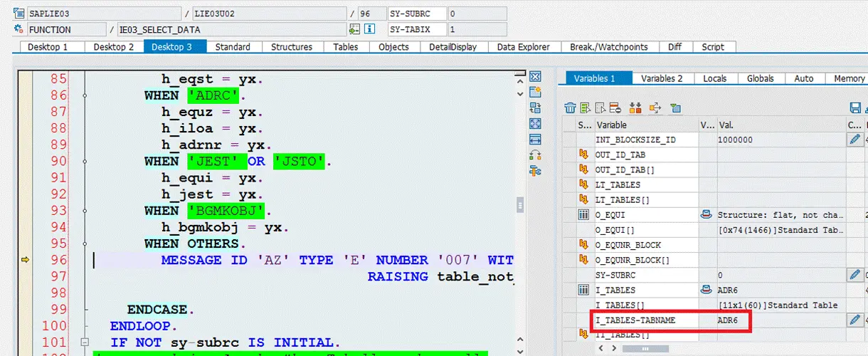This screenshot has height=356, width=868.
Task: Click the pencil icon in I_TABLES-TABNAME row
Action: 855,320
